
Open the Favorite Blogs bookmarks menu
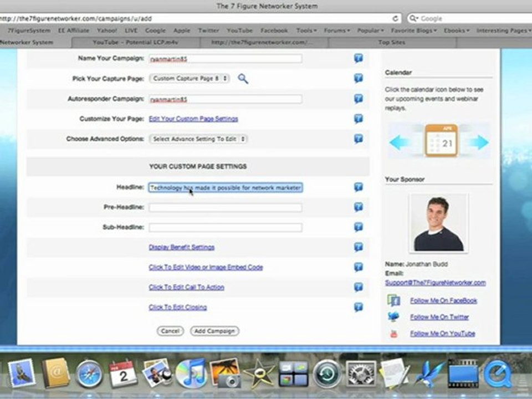[413, 30]
